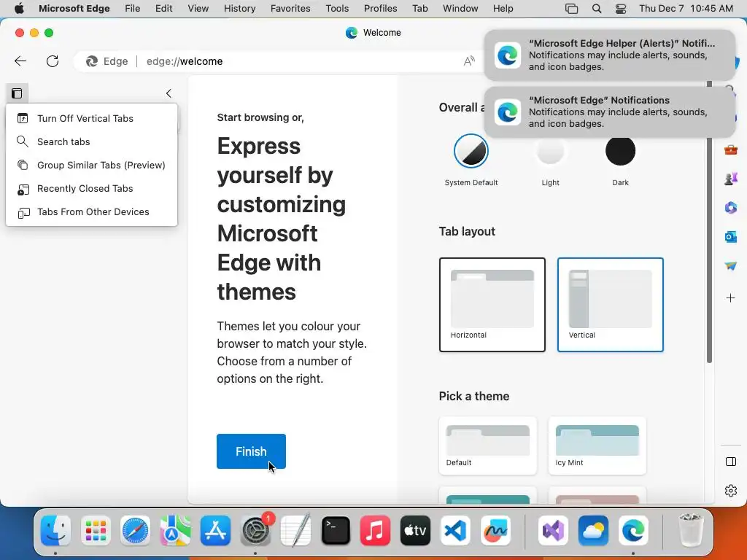Open Tabs From Other Devices
The image size is (747, 560).
(91, 211)
